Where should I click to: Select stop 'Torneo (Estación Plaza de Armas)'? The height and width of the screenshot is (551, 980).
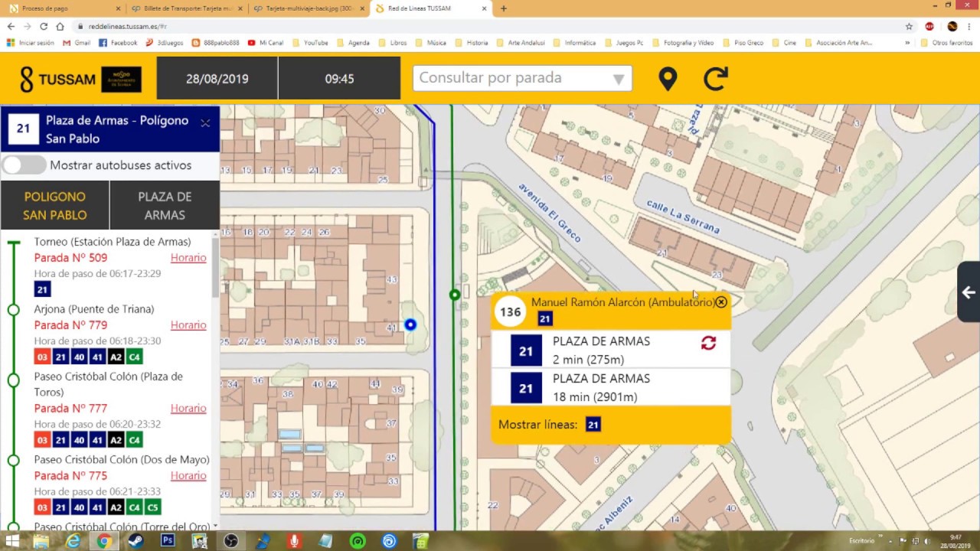[113, 242]
